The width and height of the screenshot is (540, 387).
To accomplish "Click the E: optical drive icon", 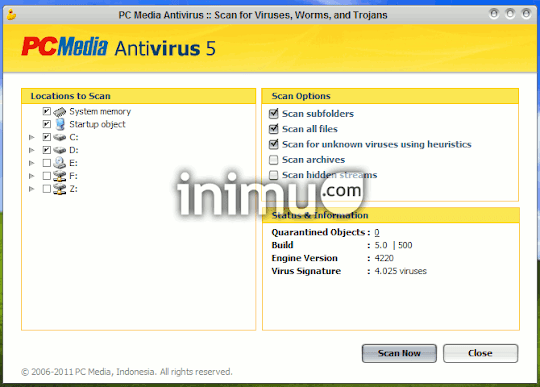I will point(60,163).
